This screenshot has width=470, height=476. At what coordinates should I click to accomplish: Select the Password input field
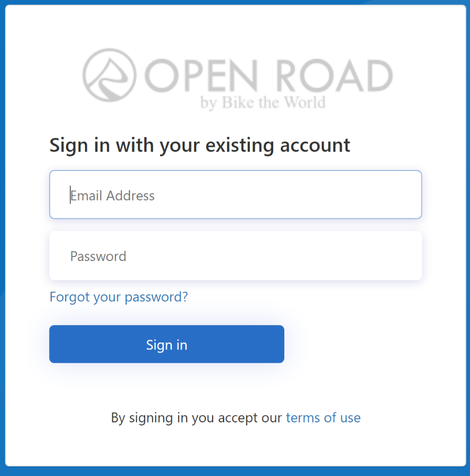pyautogui.click(x=236, y=255)
